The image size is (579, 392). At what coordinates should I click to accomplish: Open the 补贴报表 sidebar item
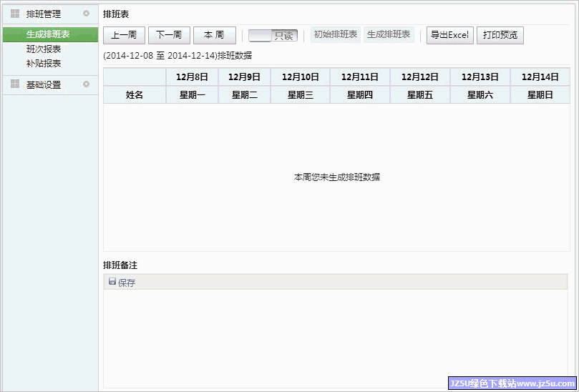(44, 64)
